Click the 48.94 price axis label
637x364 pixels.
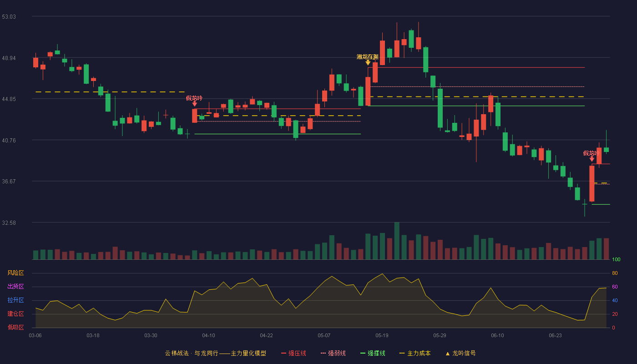tap(9, 58)
